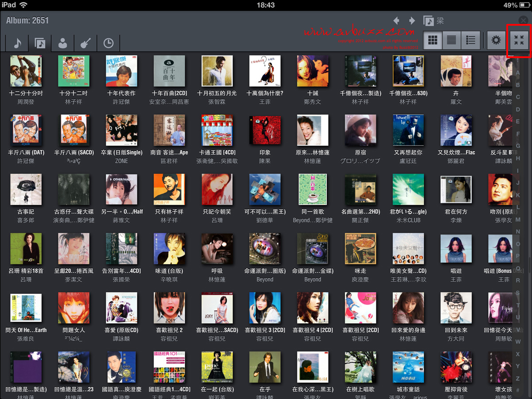Click the artist name Beyond under 命運派對

click(265, 279)
